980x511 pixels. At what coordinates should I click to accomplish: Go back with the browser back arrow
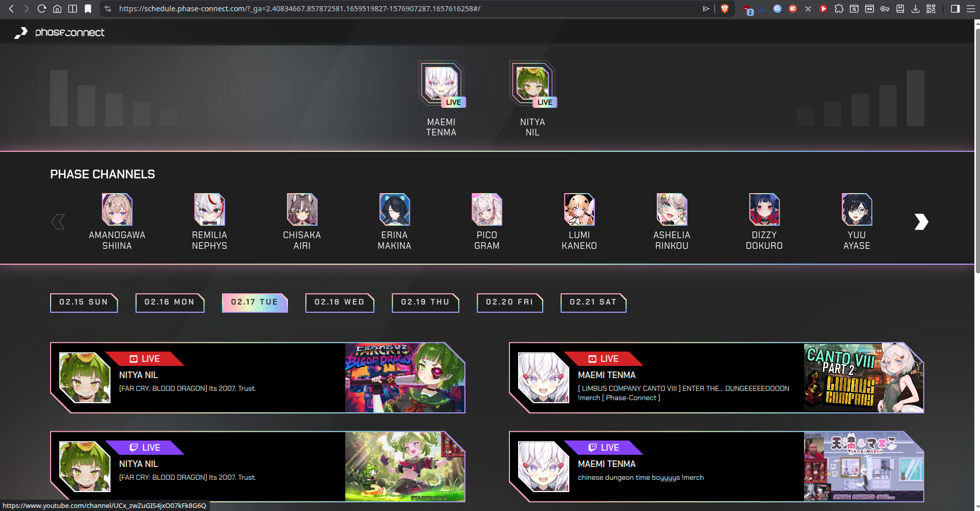tap(11, 9)
